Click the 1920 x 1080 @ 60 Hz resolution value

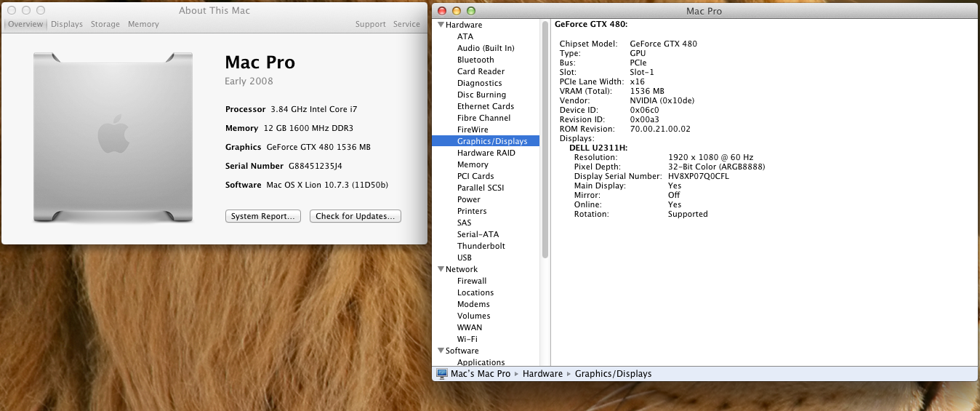coord(710,157)
